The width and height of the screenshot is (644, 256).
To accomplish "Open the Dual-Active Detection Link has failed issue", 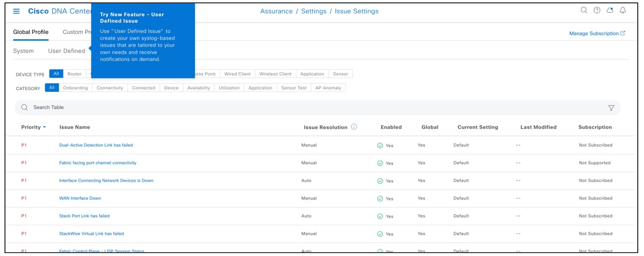I will coord(96,145).
